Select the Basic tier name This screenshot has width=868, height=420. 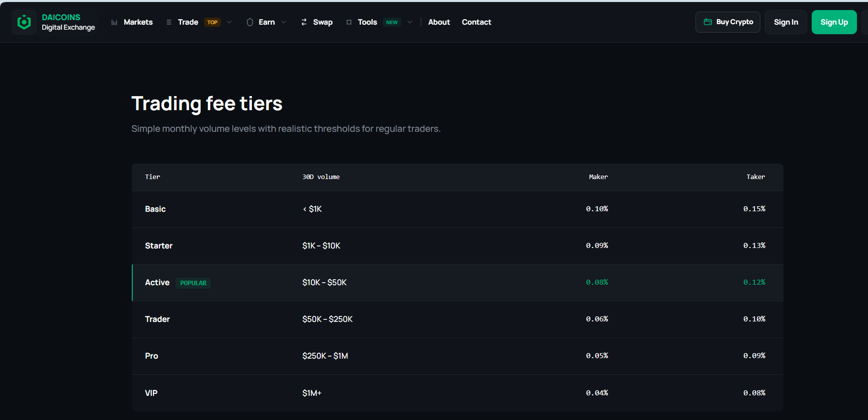click(x=155, y=209)
